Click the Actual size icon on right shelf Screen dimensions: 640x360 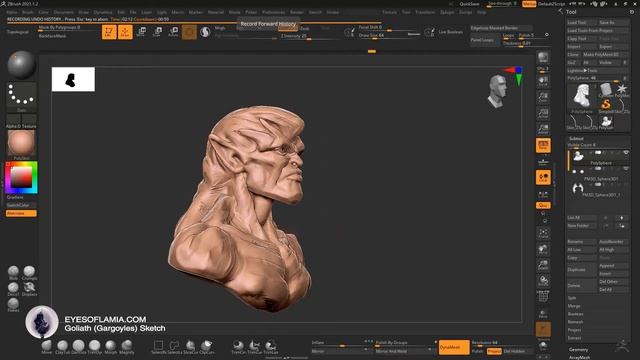543,113
